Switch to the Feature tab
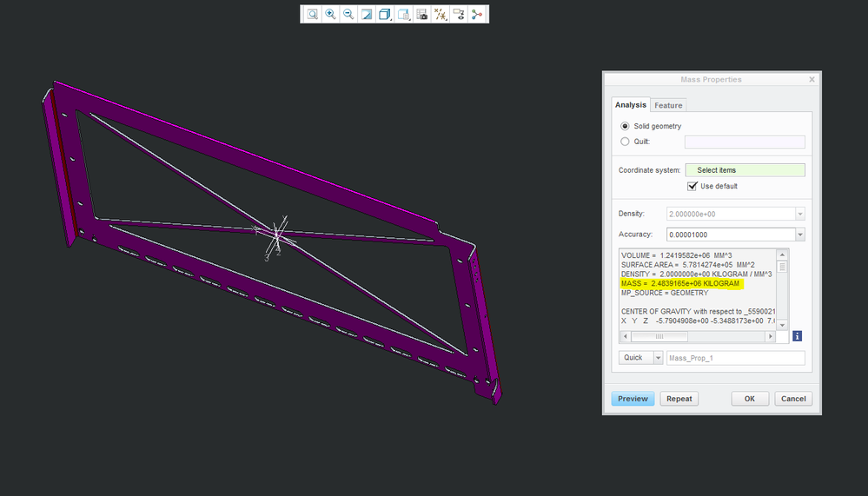This screenshot has height=496, width=868. (x=668, y=105)
